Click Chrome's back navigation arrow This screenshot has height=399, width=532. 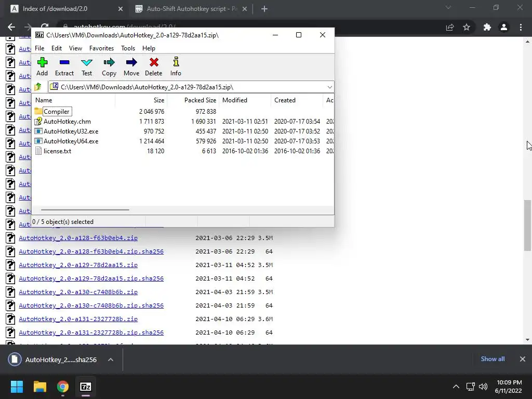(x=11, y=27)
